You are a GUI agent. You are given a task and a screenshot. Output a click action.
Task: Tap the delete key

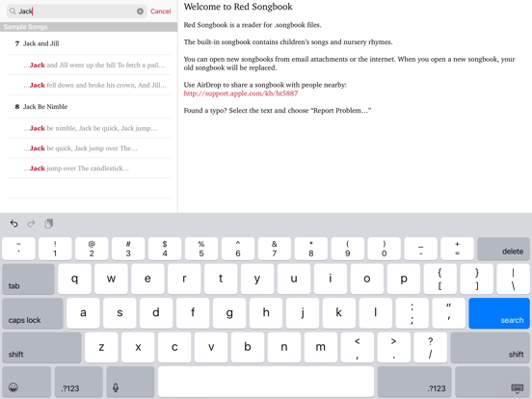[x=503, y=249]
